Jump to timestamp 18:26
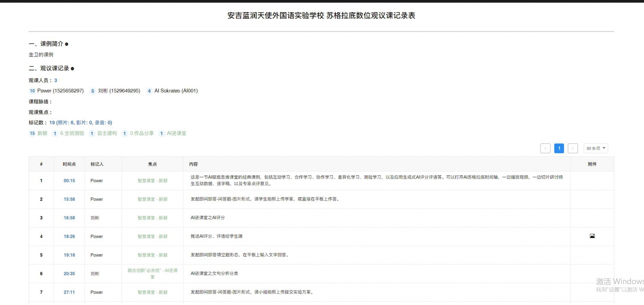 click(x=69, y=237)
